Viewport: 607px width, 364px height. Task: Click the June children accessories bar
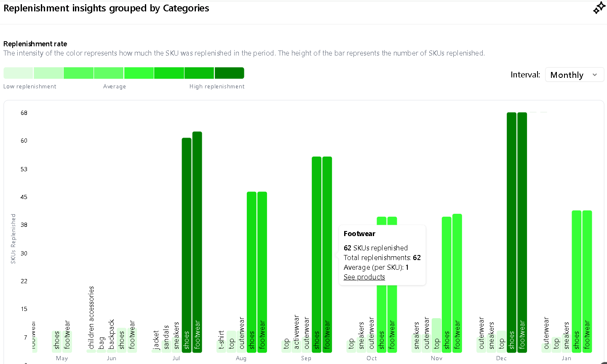[91, 350]
